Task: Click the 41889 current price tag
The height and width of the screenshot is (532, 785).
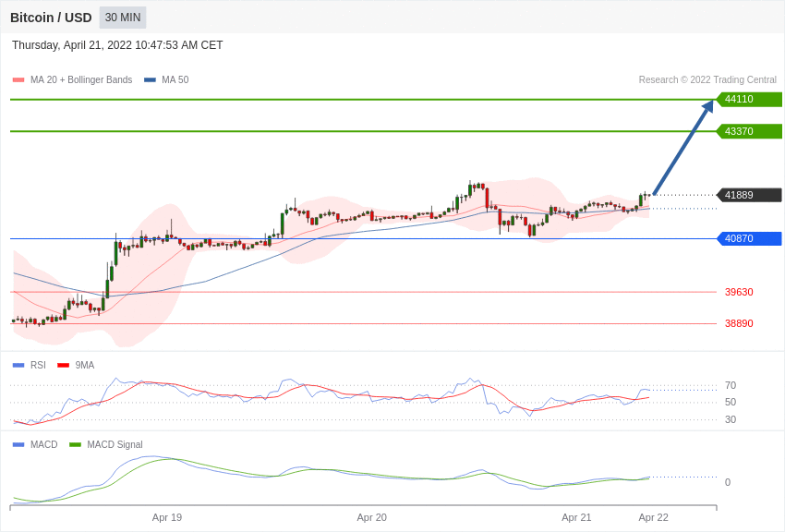Action: click(750, 195)
